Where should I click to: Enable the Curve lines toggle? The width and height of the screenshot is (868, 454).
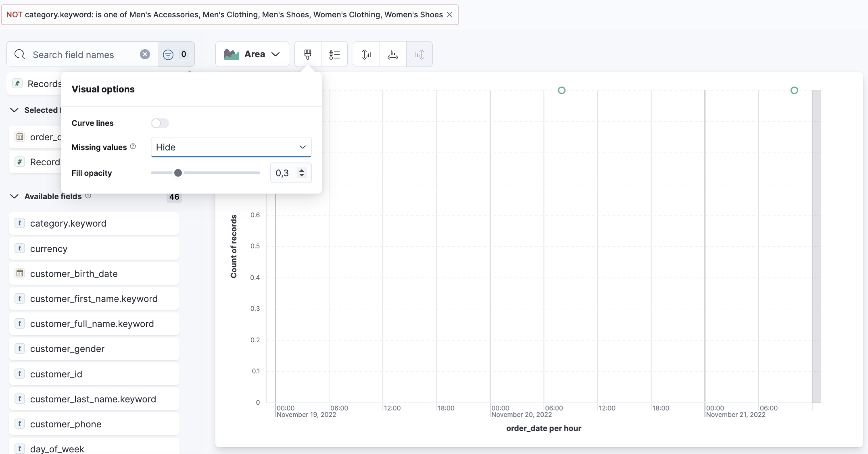[160, 123]
